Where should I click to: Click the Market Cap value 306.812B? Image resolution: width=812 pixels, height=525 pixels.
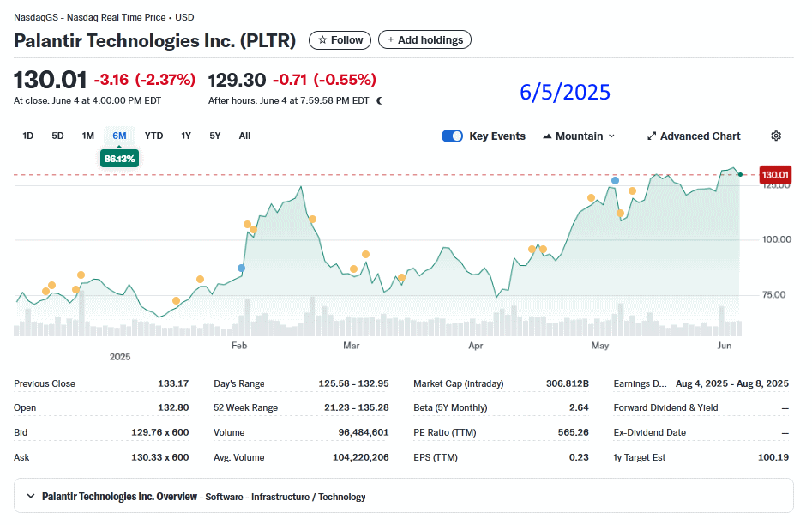tap(567, 383)
